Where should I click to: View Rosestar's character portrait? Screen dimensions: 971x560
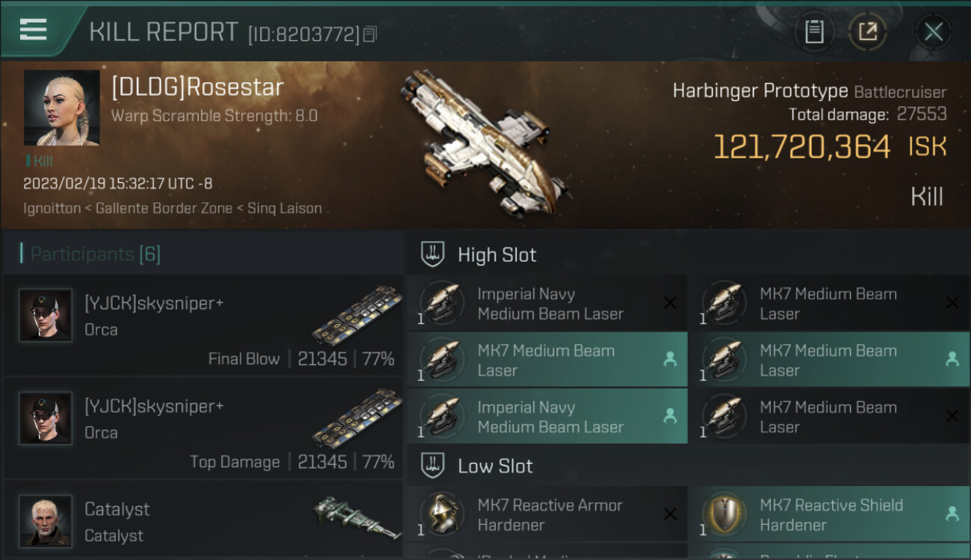[61, 108]
